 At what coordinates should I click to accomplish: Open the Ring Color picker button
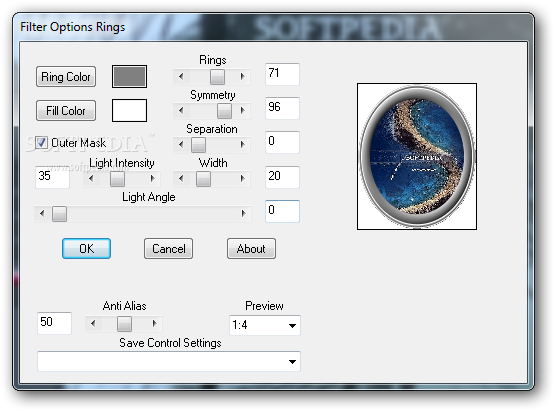point(66,76)
